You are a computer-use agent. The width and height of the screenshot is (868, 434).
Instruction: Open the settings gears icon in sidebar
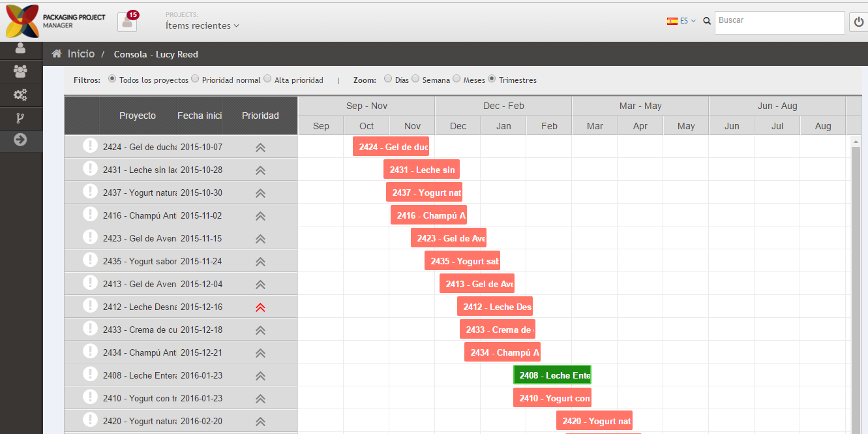(x=20, y=95)
